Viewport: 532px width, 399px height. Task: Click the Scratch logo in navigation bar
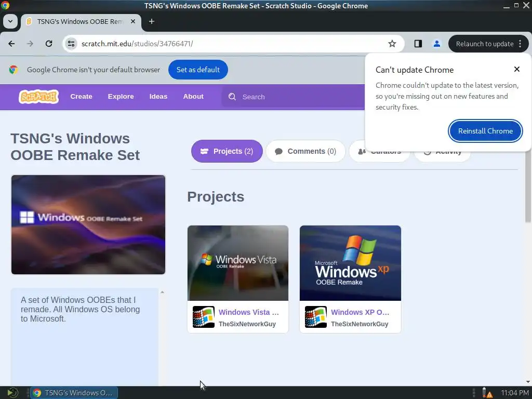pos(38,97)
